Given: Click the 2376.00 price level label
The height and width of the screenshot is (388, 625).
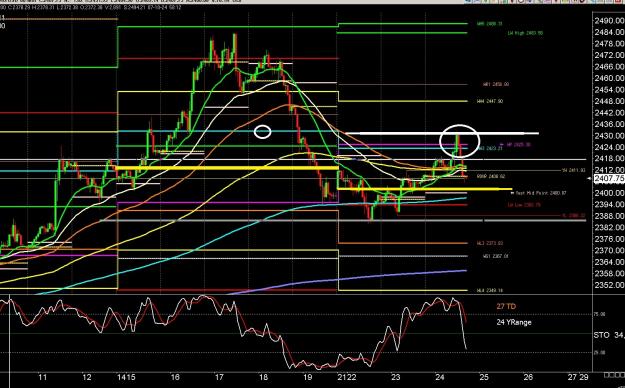Looking at the screenshot, I should click(609, 239).
